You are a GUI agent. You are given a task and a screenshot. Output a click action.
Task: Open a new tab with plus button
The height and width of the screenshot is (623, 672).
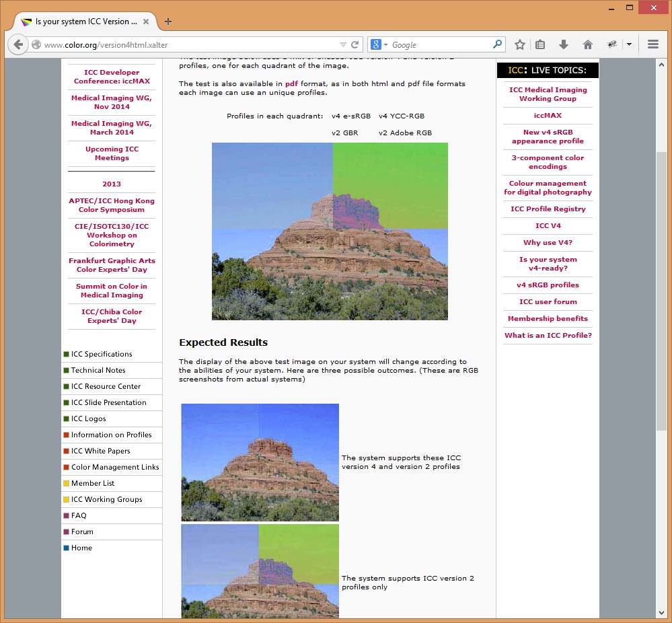168,22
